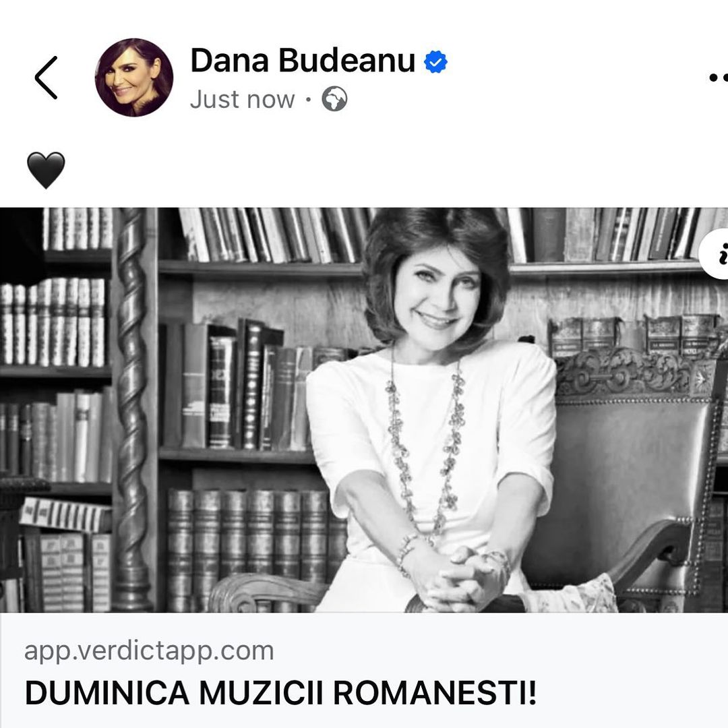728x728 pixels.
Task: Open the three-dot post options menu
Action: pyautogui.click(x=719, y=78)
